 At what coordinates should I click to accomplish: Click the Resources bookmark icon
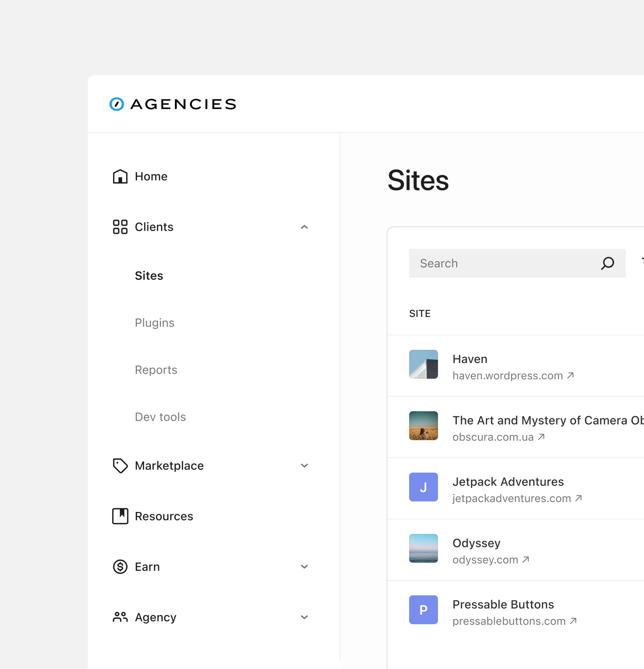(120, 516)
